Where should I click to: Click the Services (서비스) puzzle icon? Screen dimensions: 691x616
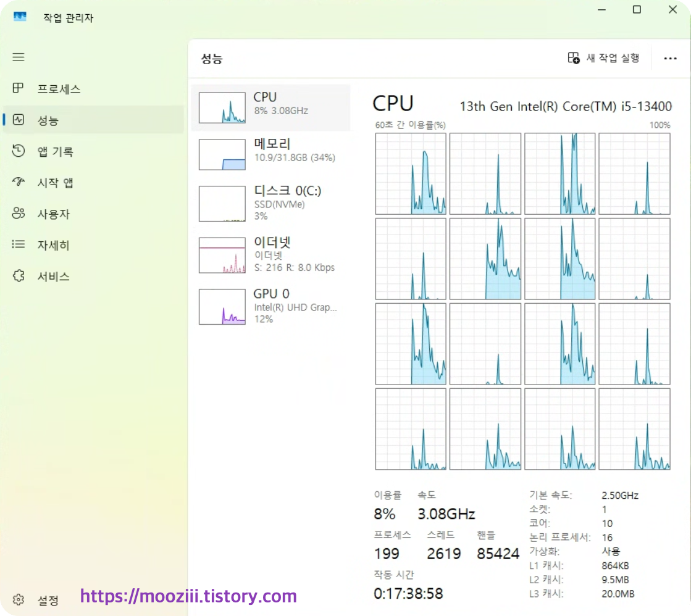(19, 276)
